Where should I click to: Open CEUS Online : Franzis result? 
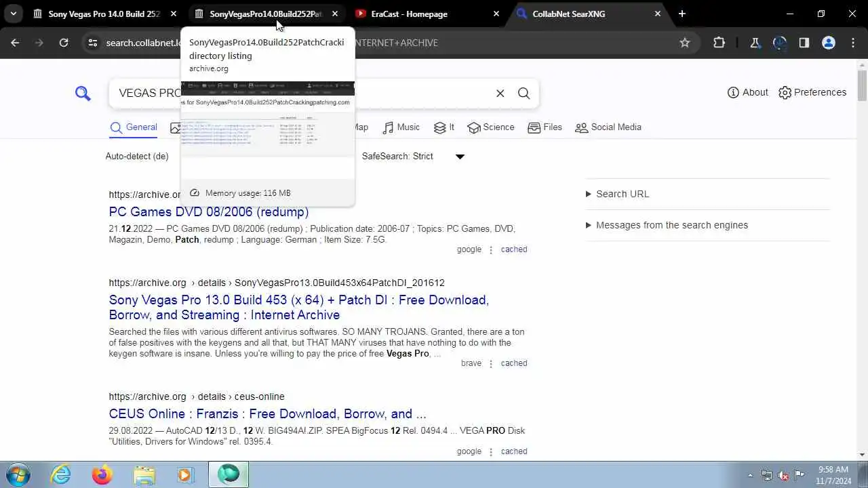pyautogui.click(x=267, y=413)
